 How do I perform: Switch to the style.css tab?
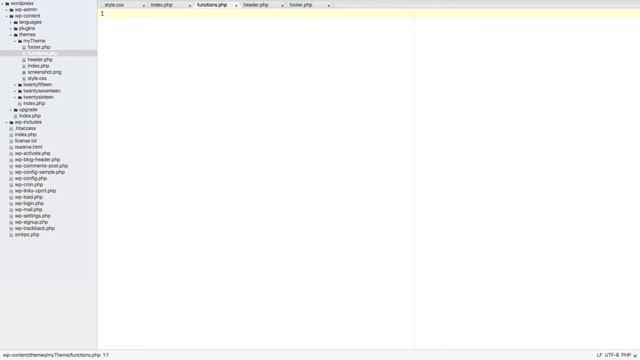coord(114,5)
